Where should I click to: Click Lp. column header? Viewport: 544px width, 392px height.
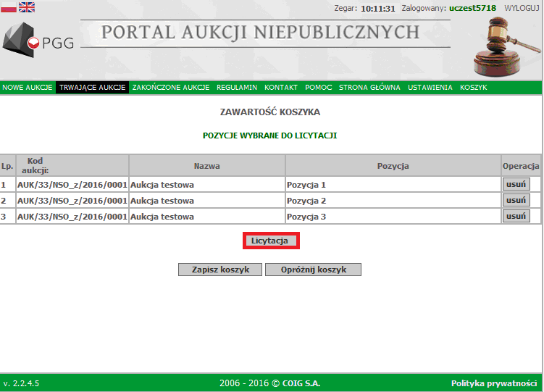tap(7, 166)
